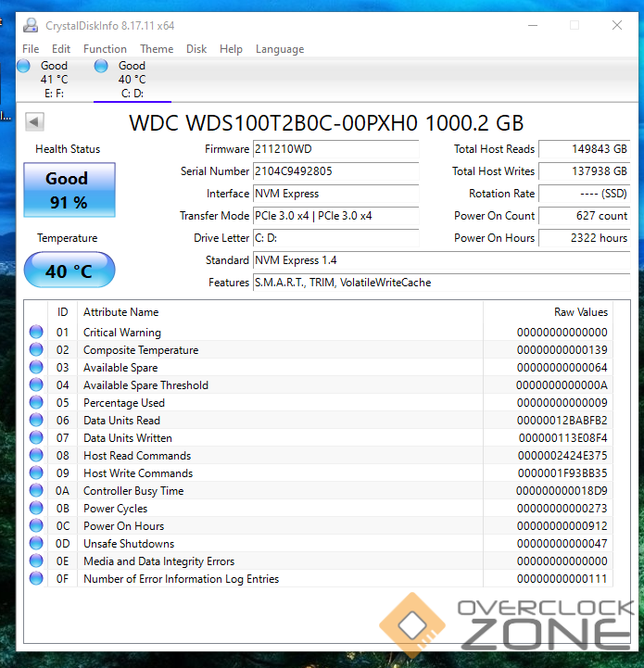Close the CrystalDiskInfo window

(617, 26)
